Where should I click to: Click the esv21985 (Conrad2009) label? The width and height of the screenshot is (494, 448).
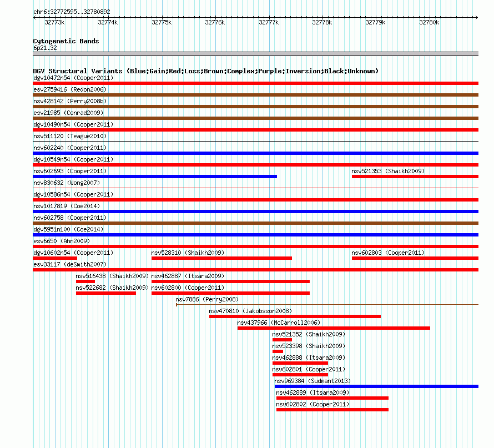[68, 113]
